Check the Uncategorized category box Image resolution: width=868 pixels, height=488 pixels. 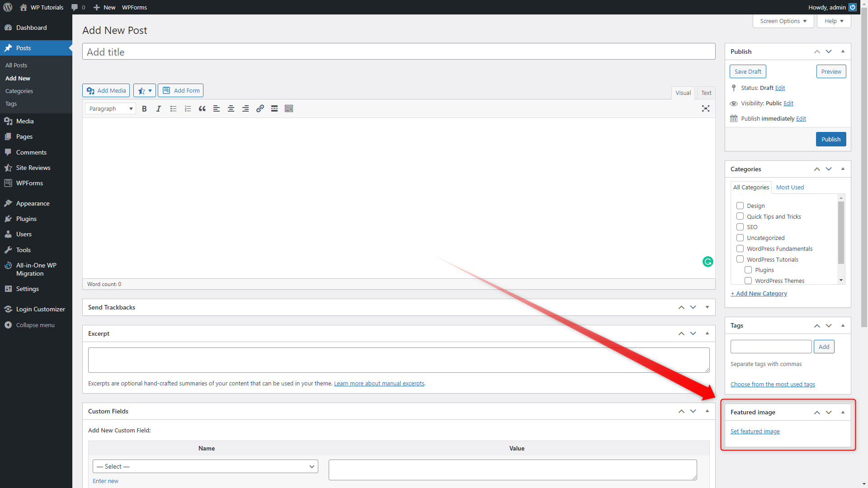pyautogui.click(x=740, y=238)
